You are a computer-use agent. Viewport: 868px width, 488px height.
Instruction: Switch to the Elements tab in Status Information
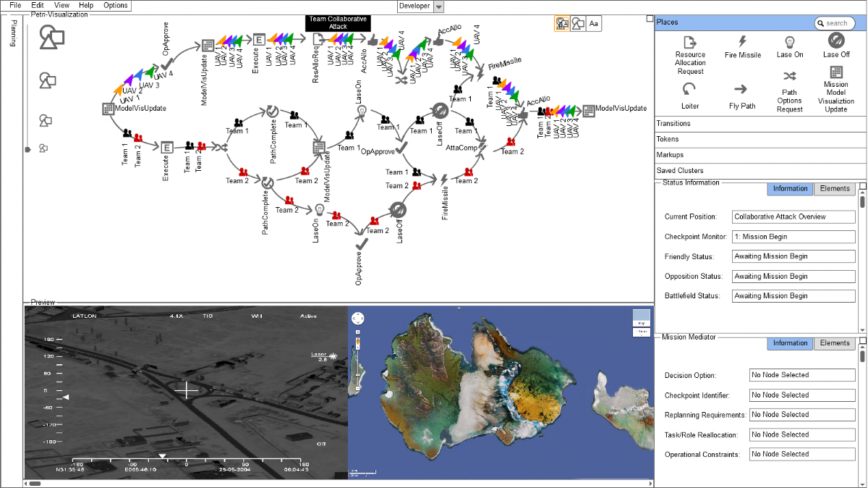click(x=835, y=188)
